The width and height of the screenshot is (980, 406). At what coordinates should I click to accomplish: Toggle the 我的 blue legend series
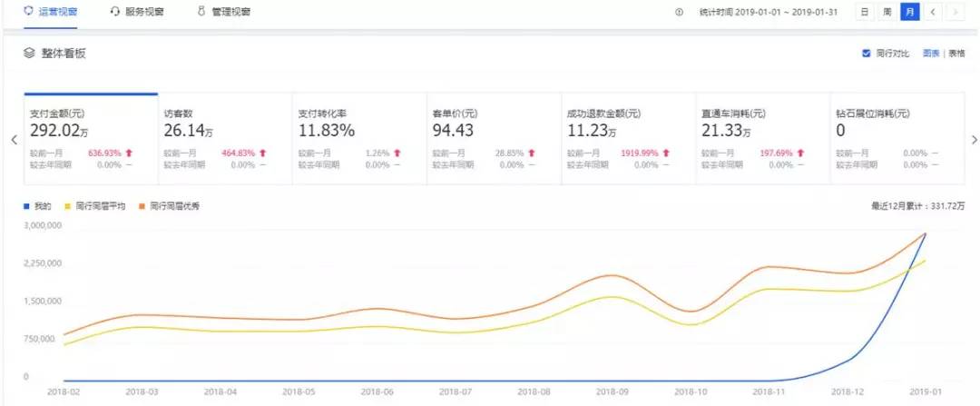pyautogui.click(x=37, y=206)
